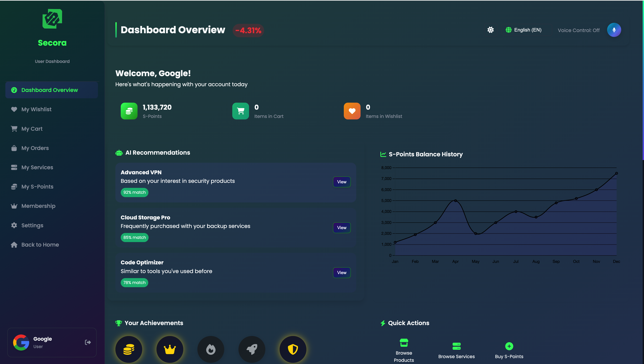View the Advanced VPN recommendation
The width and height of the screenshot is (644, 364).
(341, 182)
